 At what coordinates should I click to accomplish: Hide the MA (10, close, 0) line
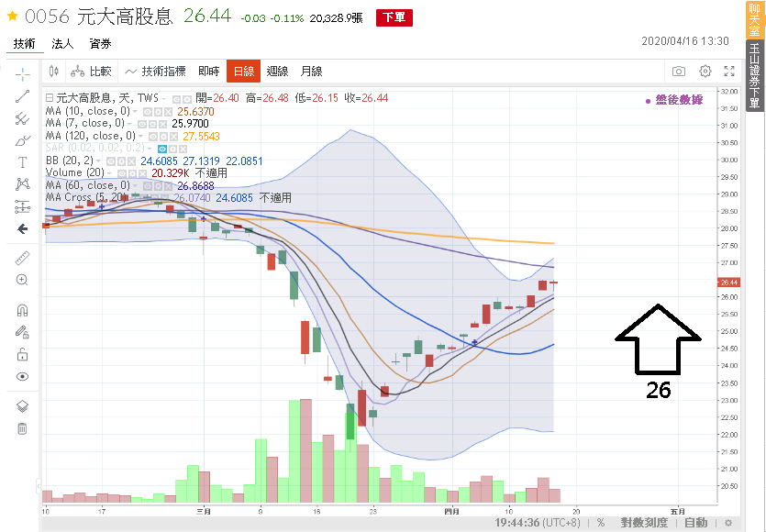coord(148,112)
